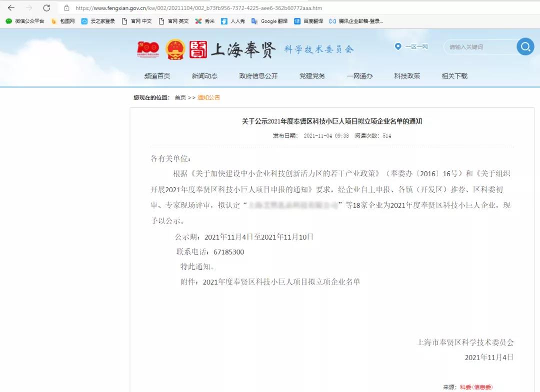Image resolution: width=540 pixels, height=392 pixels.
Task: Select 新闻动态 in the navigation bar
Action: point(204,76)
